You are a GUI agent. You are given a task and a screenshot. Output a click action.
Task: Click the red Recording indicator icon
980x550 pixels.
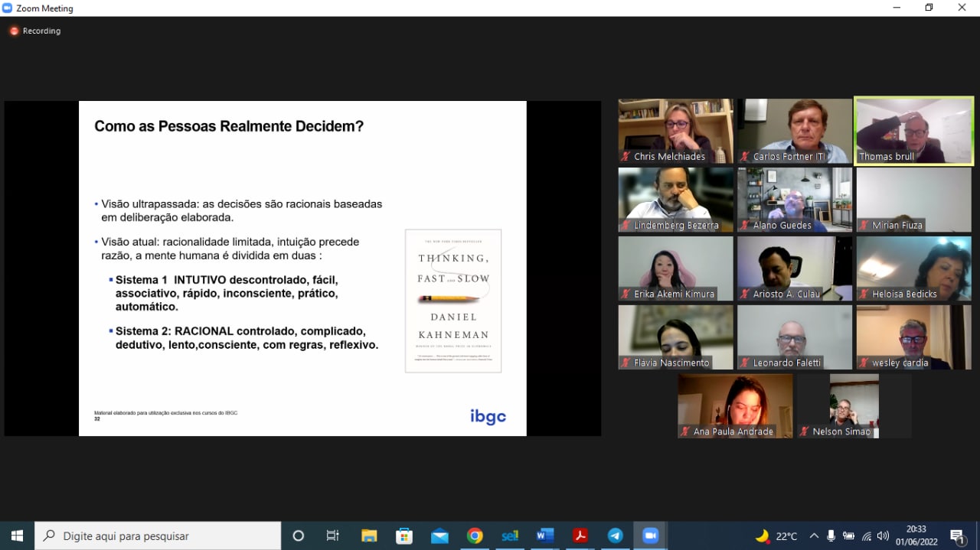[14, 31]
